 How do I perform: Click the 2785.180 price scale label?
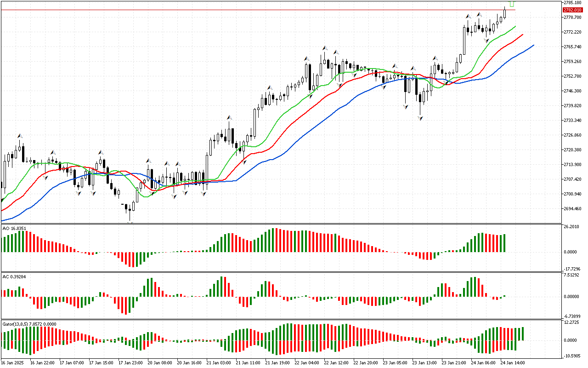[x=572, y=3]
